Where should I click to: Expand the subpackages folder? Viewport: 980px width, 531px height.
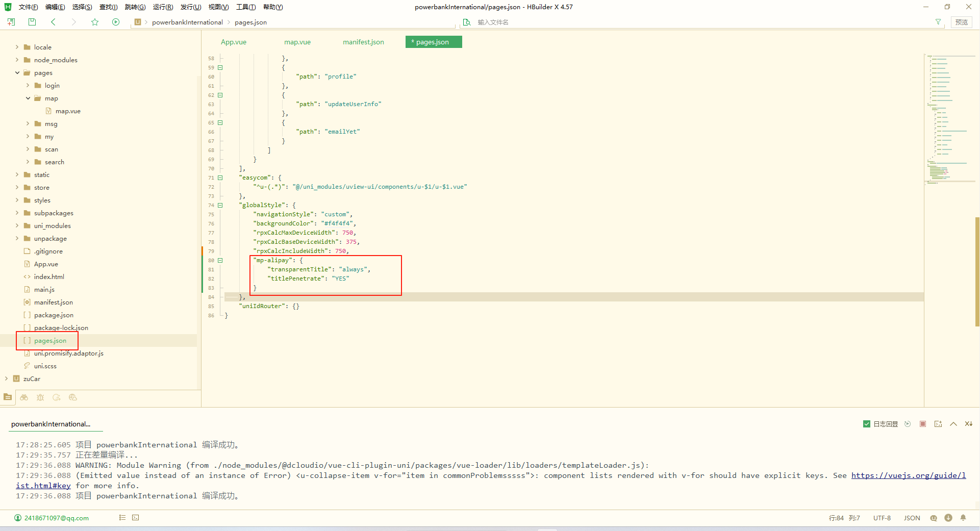click(17, 213)
